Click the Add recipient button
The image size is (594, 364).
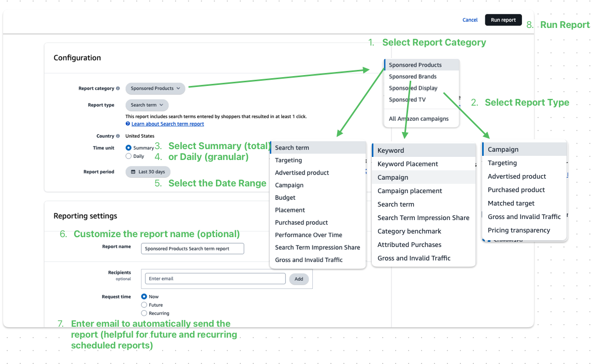coord(299,279)
